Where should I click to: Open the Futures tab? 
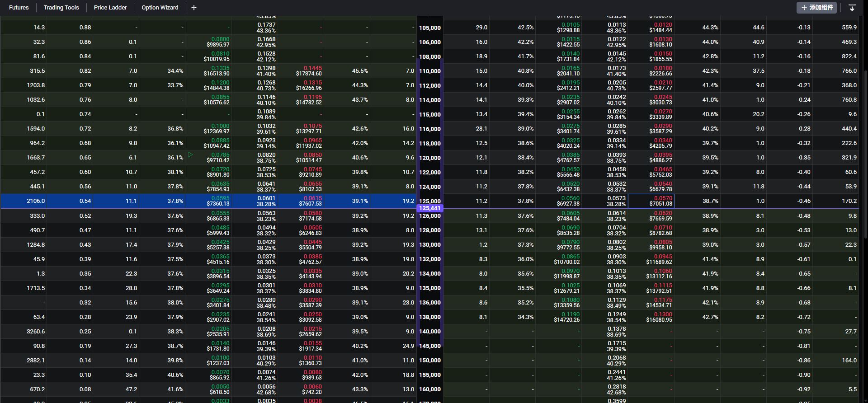click(19, 8)
